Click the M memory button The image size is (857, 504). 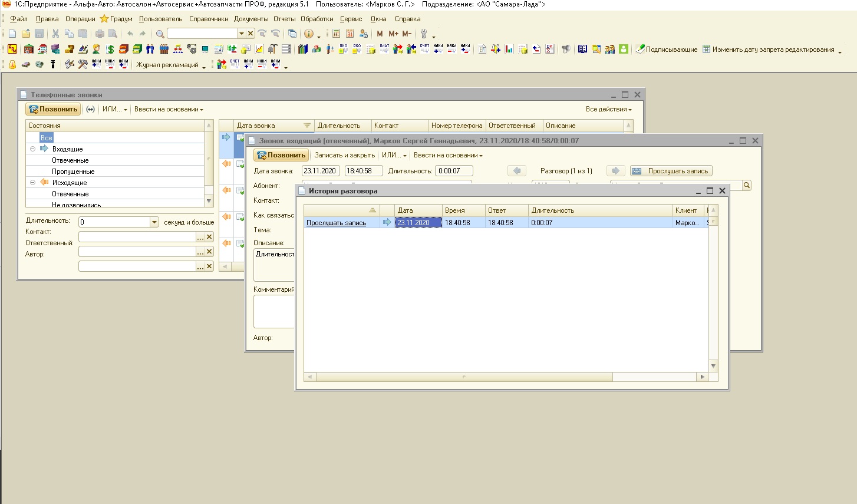tap(380, 34)
